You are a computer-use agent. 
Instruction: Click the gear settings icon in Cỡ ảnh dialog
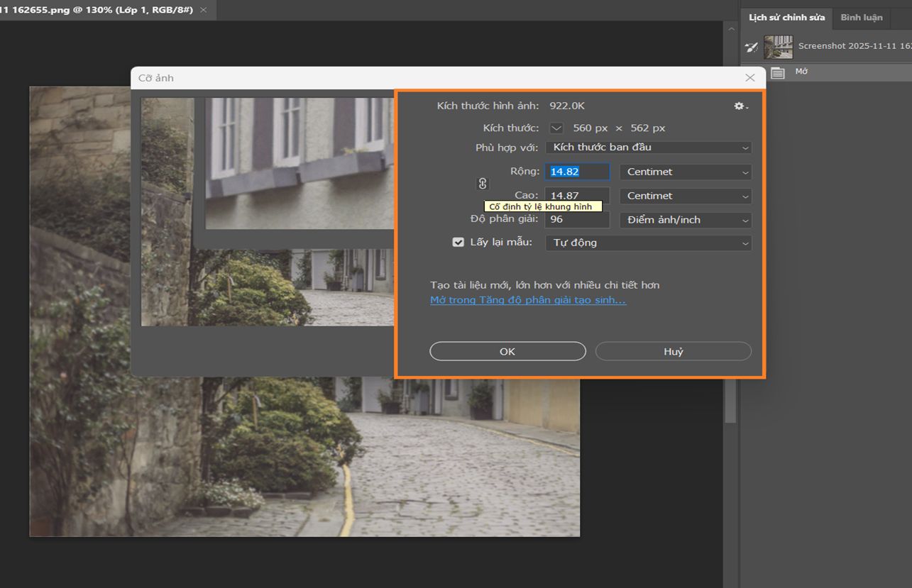click(x=740, y=106)
